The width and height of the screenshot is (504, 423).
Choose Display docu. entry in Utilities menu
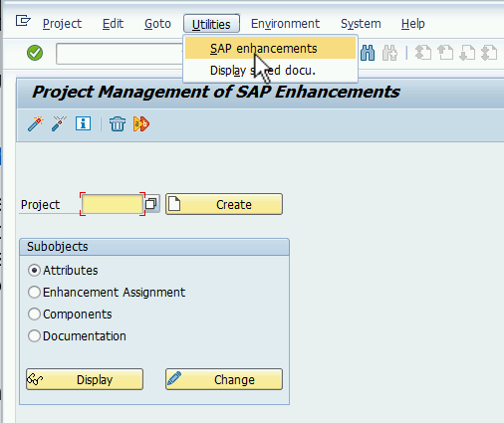pos(270,70)
